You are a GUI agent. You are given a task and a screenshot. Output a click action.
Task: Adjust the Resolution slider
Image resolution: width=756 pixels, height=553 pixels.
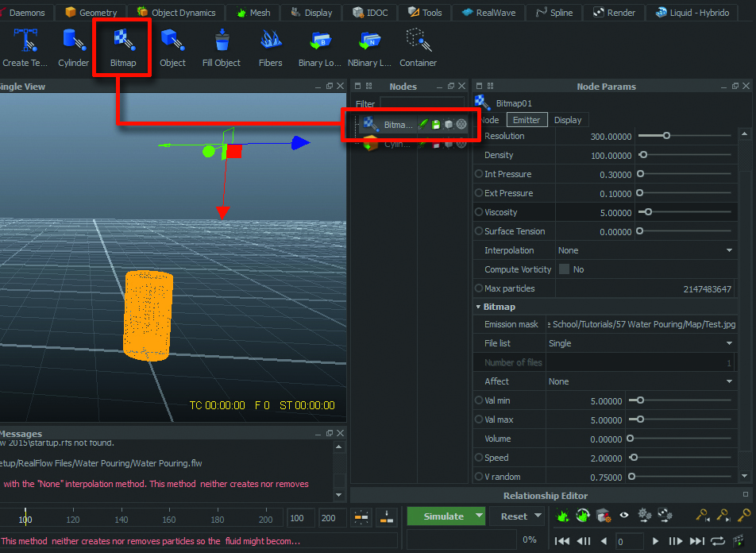tap(685, 136)
